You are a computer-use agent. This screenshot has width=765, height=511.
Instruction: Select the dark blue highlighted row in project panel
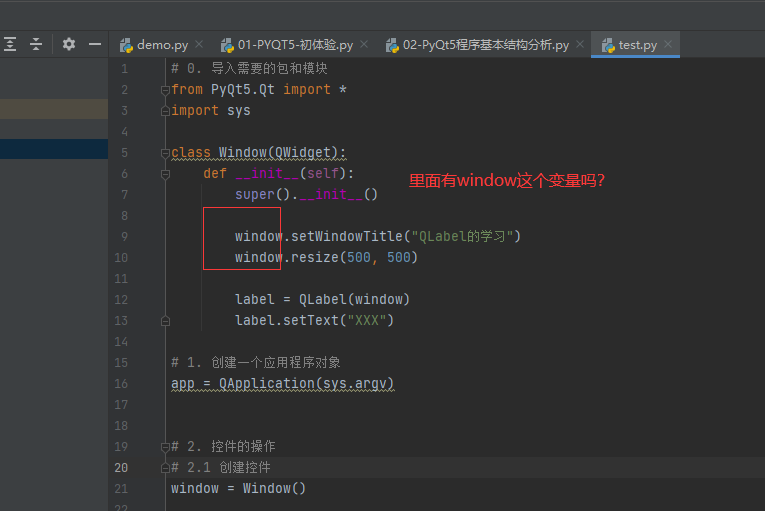[x=54, y=149]
